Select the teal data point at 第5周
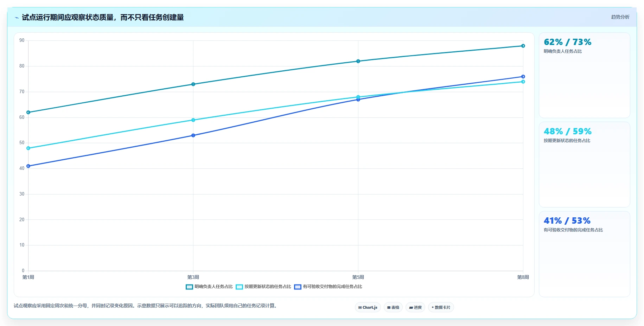The image size is (644, 326). click(358, 61)
